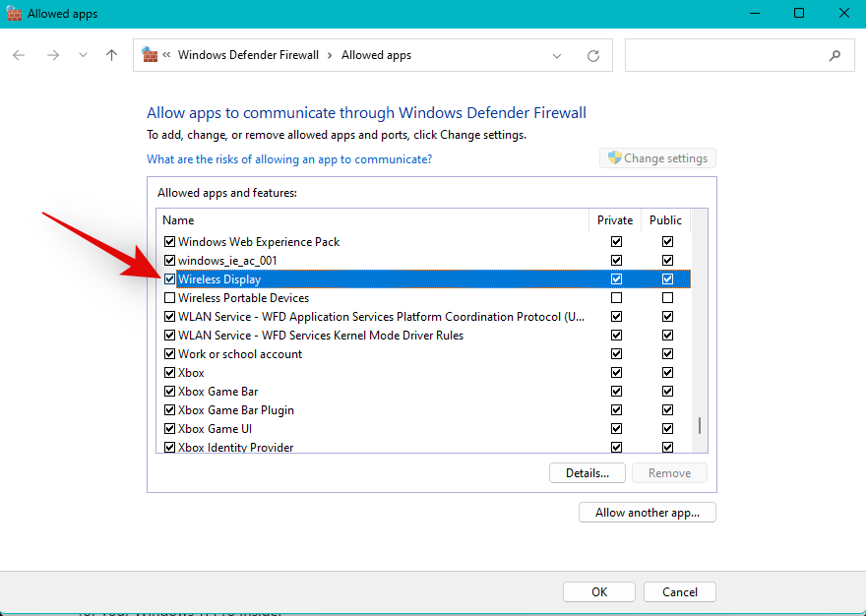Click the apps list scrollbar thumb
866x616 pixels.
(700, 425)
